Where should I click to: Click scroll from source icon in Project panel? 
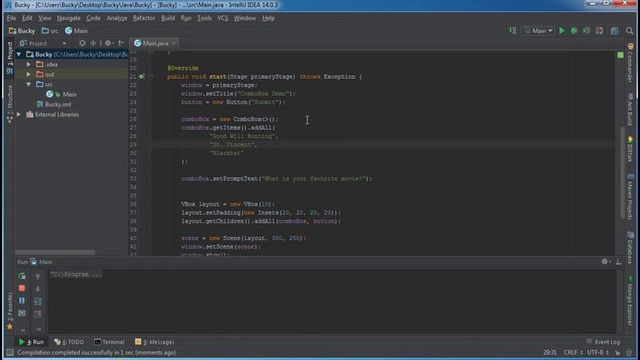tap(82, 43)
